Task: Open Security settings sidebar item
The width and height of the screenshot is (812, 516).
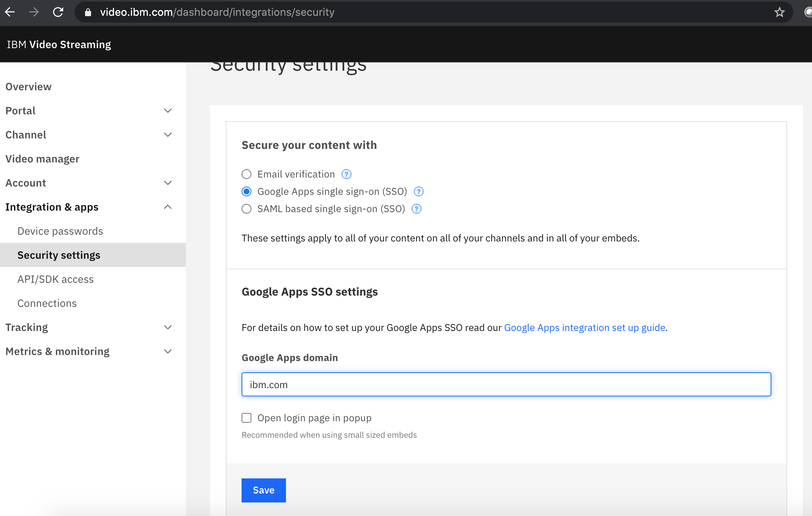Action: 93,255
